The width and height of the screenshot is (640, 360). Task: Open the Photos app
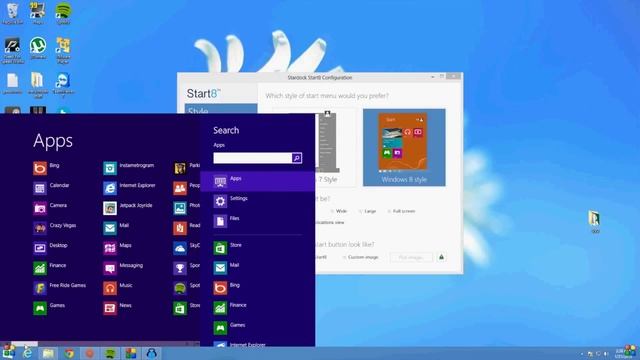[187, 208]
